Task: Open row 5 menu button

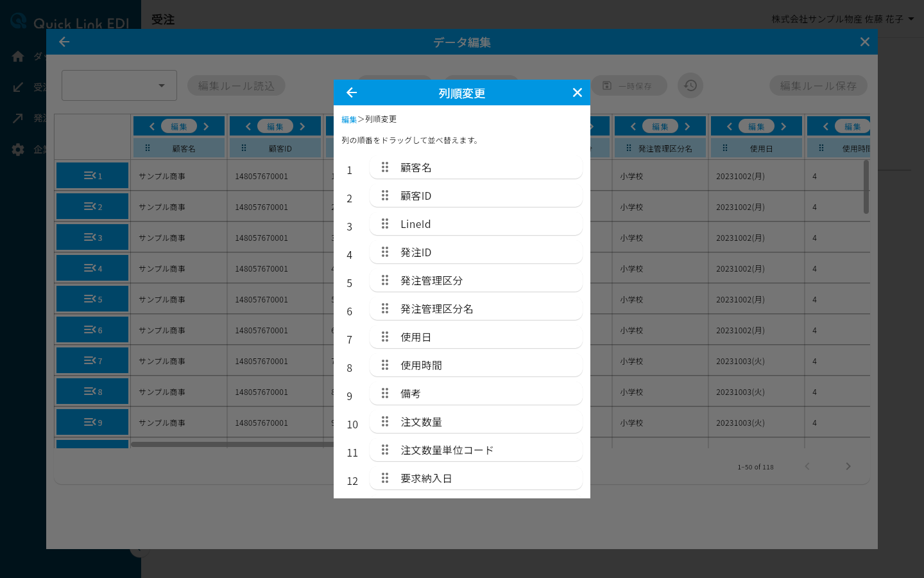Action: [92, 299]
